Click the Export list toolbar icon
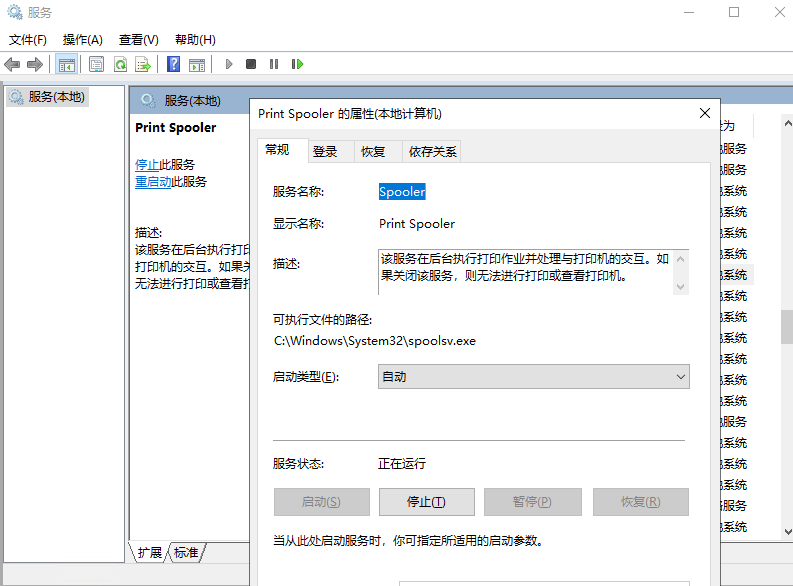This screenshot has width=793, height=586. click(x=143, y=64)
